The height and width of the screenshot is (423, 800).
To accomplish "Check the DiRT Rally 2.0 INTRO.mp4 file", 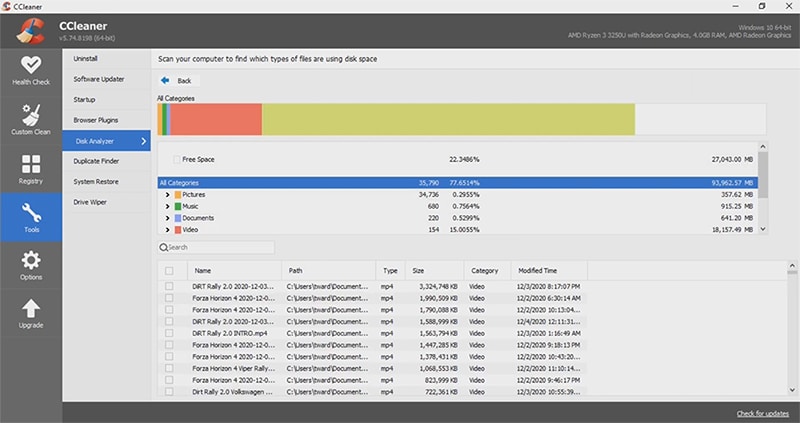I will pos(169,334).
